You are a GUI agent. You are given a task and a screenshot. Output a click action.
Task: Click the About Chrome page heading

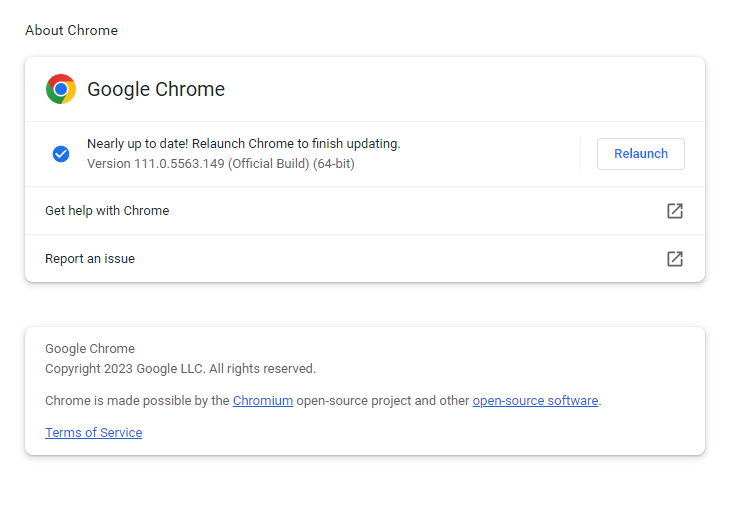coord(71,31)
